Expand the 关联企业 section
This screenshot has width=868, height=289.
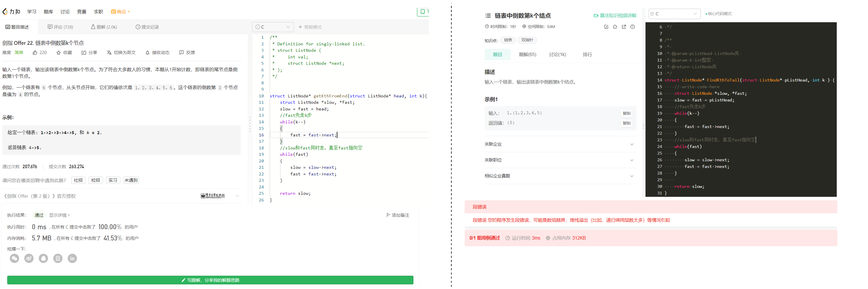pyautogui.click(x=560, y=144)
